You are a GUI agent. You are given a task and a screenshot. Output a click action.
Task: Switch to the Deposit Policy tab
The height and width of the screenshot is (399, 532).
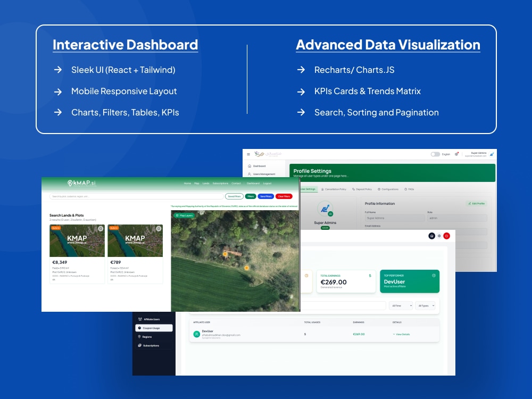pyautogui.click(x=362, y=189)
